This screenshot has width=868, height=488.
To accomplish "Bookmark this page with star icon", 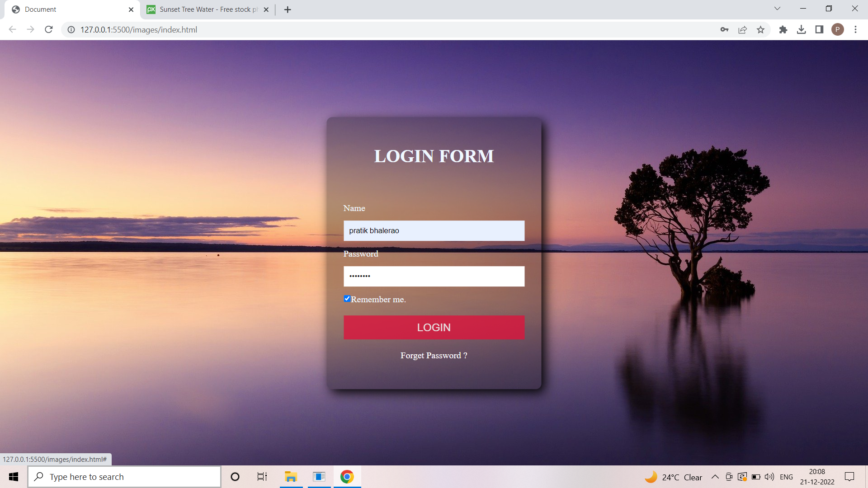I will click(x=760, y=30).
